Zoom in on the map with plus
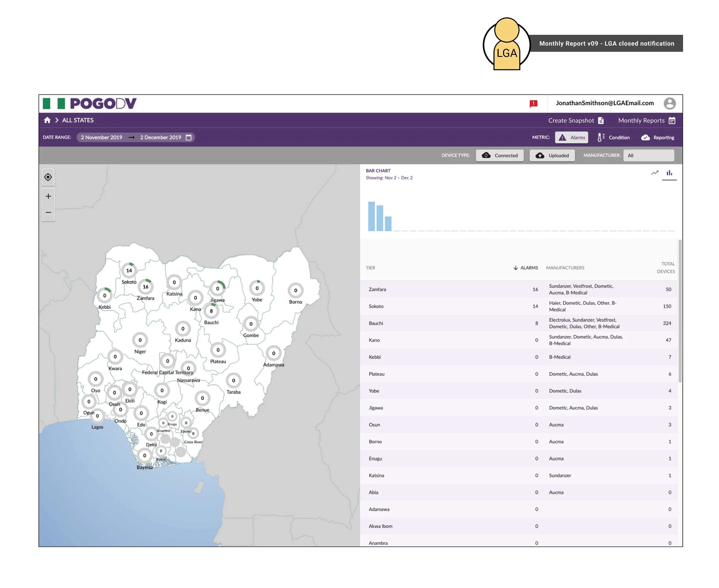The height and width of the screenshot is (588, 719). tap(48, 196)
